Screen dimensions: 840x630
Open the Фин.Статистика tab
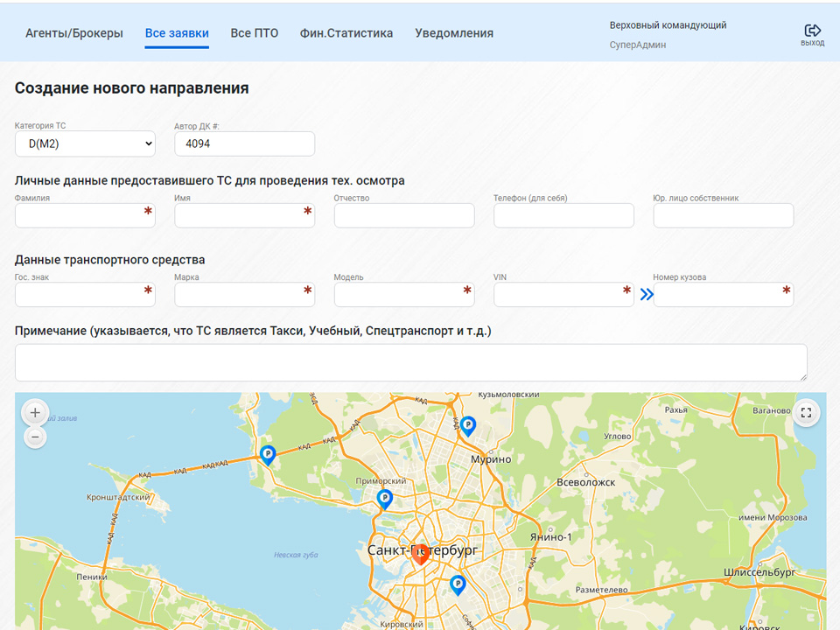point(346,33)
